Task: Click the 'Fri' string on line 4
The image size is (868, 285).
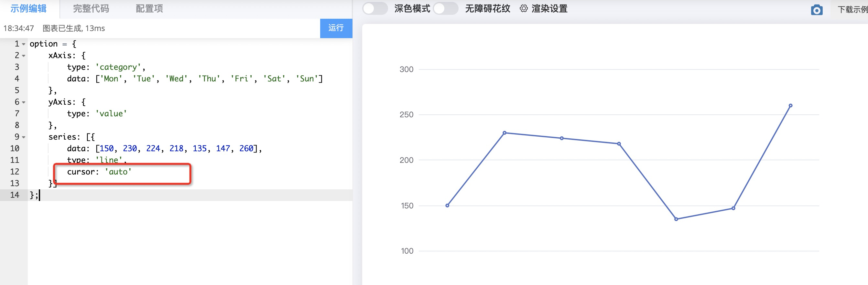Action: 242,79
